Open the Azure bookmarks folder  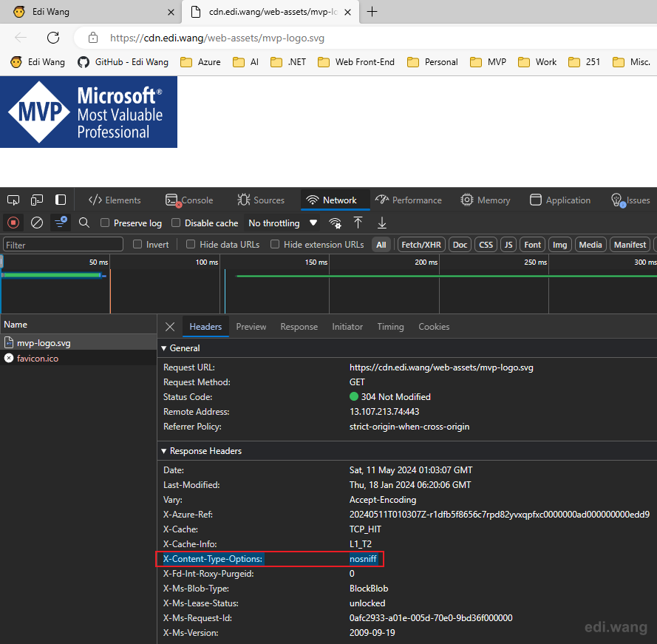tap(201, 62)
